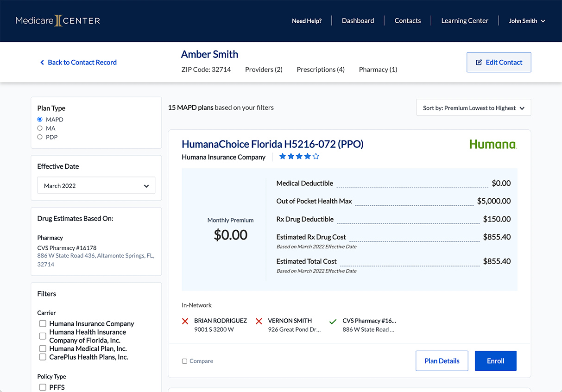Click the first rating star

click(283, 157)
